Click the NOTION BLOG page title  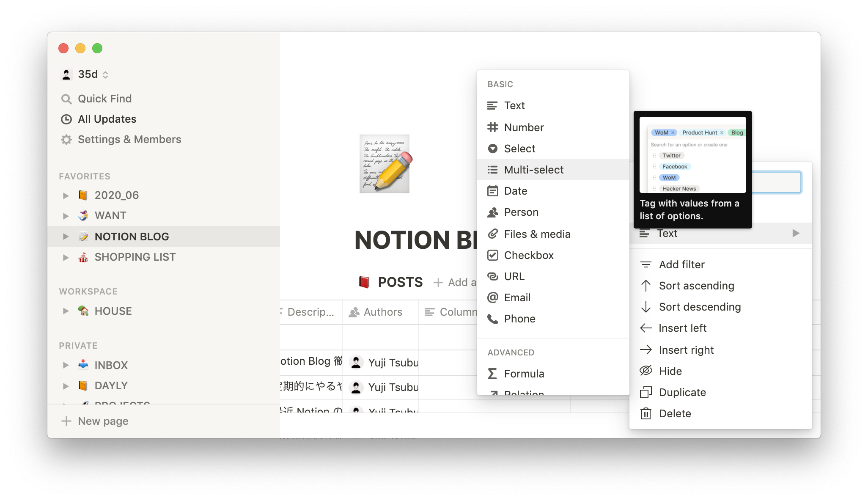(x=416, y=240)
